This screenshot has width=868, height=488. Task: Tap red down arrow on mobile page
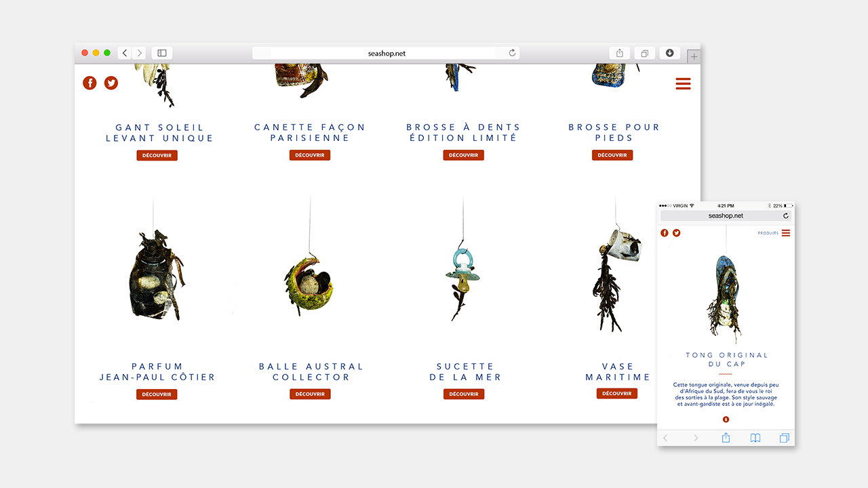726,419
